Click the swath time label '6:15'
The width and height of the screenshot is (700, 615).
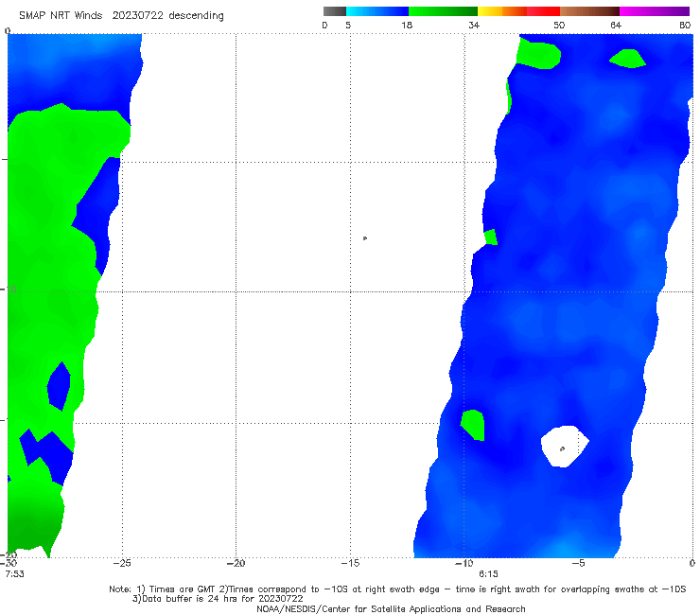[x=488, y=574]
